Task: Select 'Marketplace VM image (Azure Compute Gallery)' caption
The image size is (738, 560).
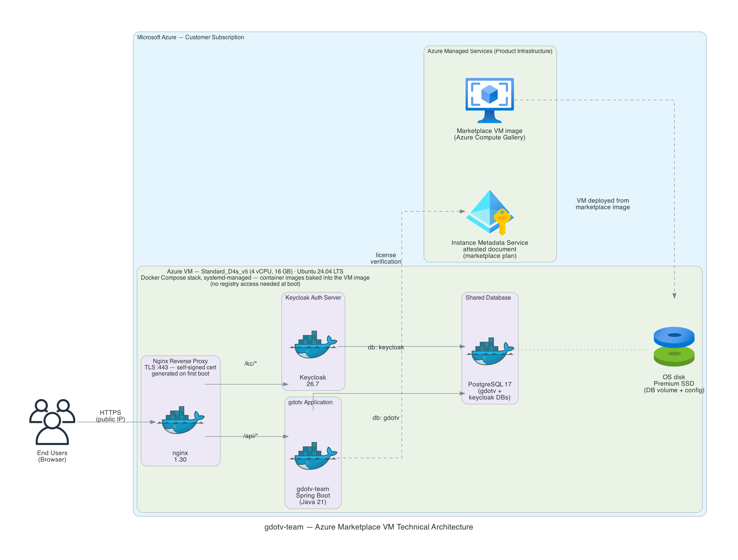Action: point(490,134)
